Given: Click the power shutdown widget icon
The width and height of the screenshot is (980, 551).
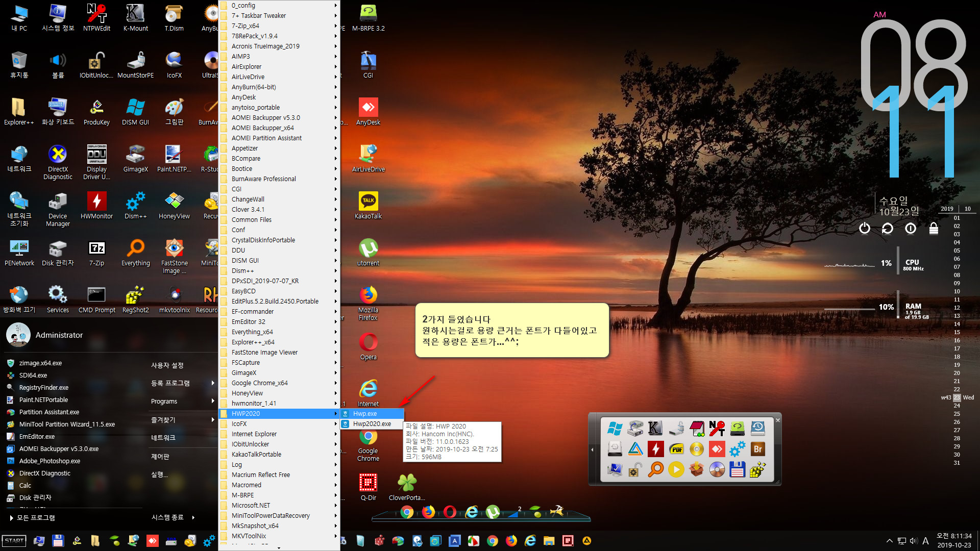Looking at the screenshot, I should [x=864, y=228].
